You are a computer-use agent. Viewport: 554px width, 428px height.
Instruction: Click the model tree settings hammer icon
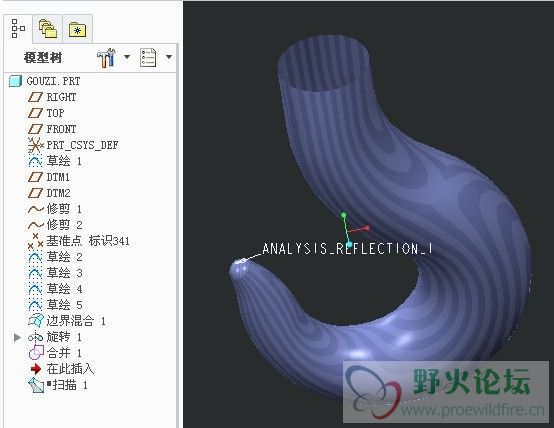pos(106,58)
